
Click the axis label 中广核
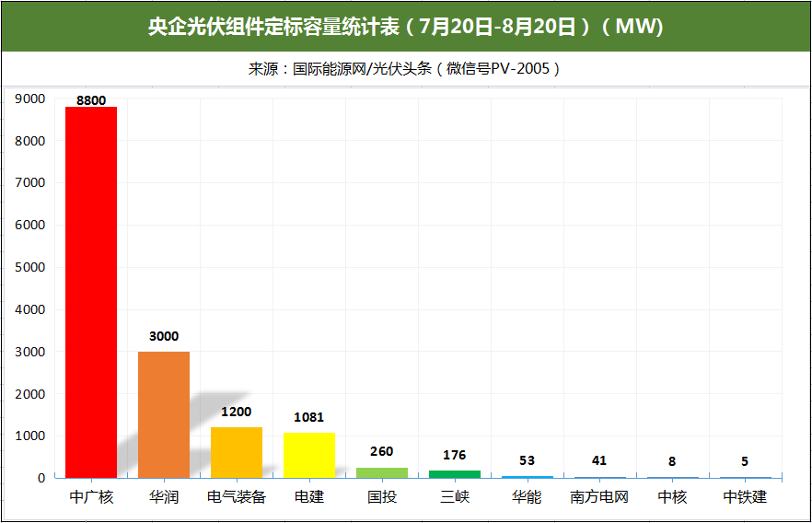coord(91,497)
